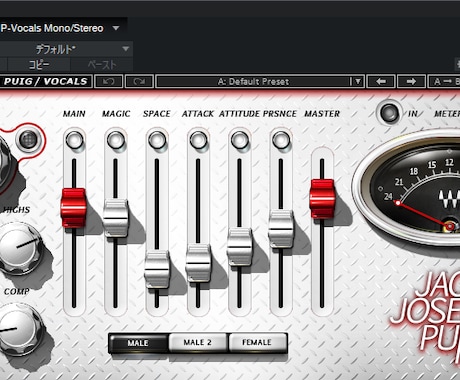This screenshot has height=380, width=460.
Task: Toggle the red-outlined button near sensitivity knob
Action: pos(29,139)
